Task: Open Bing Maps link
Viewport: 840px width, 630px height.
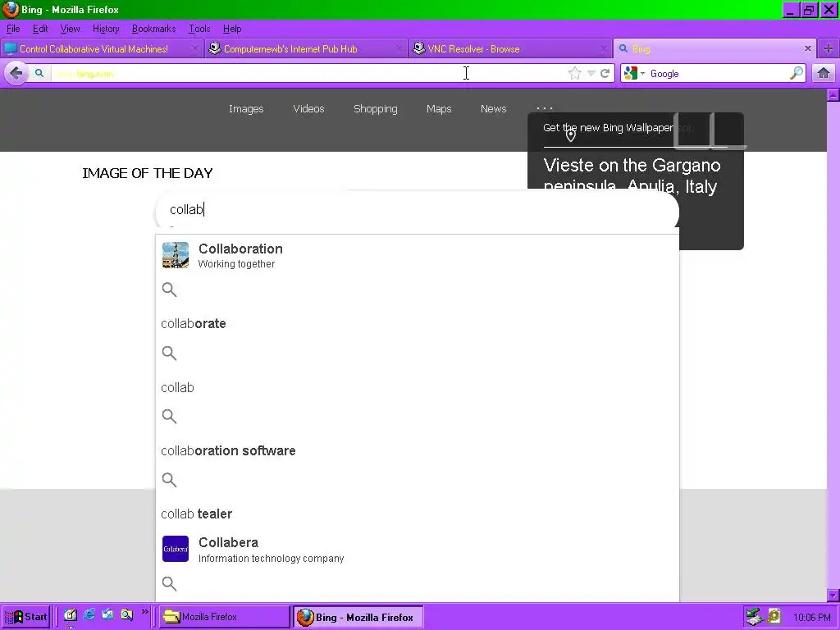Action: [x=439, y=109]
